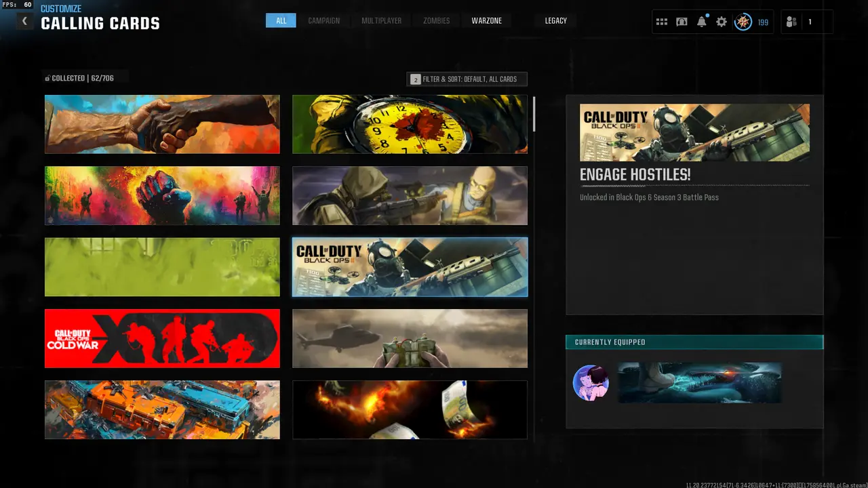This screenshot has height=488, width=868.
Task: Select the red Cold War silhouettes card
Action: 162,338
